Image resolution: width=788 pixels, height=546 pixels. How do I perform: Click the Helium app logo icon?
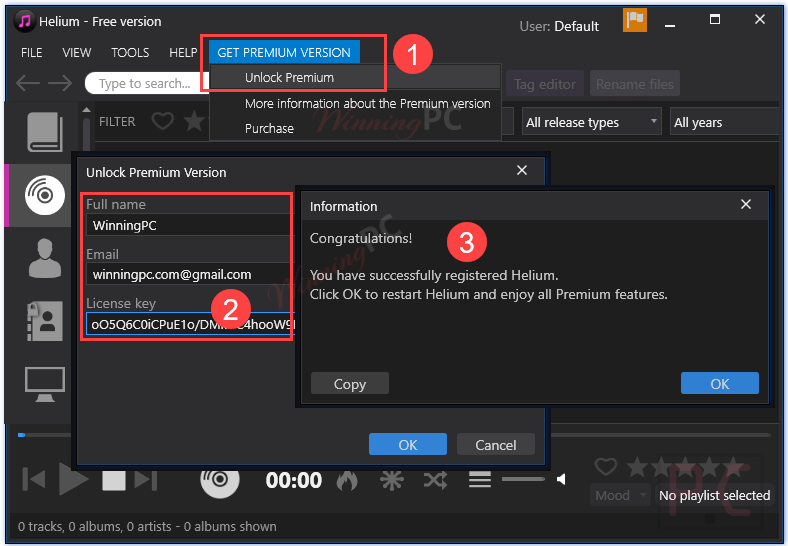tap(24, 21)
